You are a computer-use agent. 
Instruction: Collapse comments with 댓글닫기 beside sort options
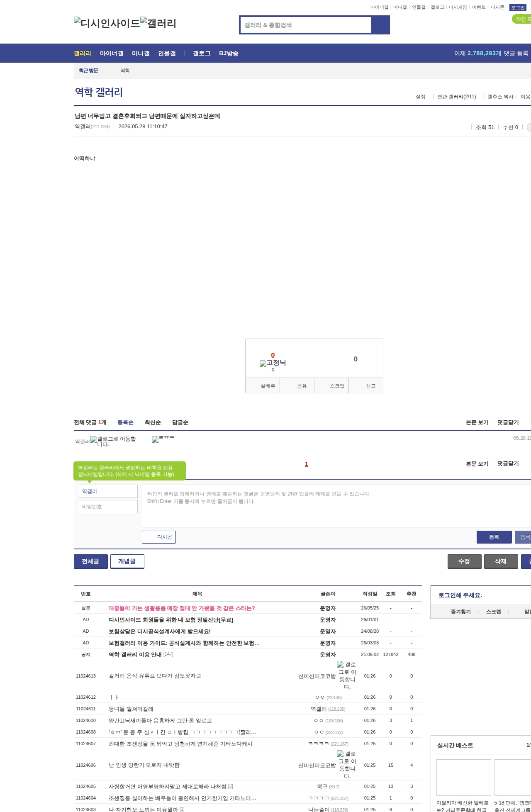[508, 422]
